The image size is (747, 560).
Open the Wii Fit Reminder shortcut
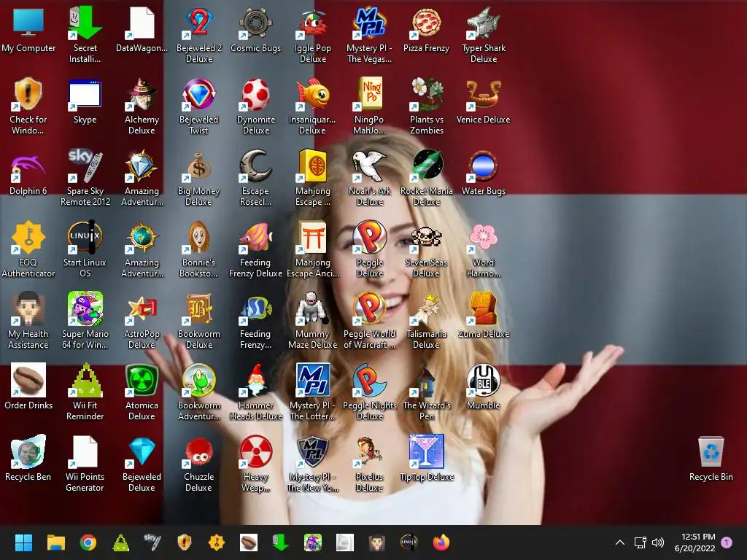pos(85,380)
